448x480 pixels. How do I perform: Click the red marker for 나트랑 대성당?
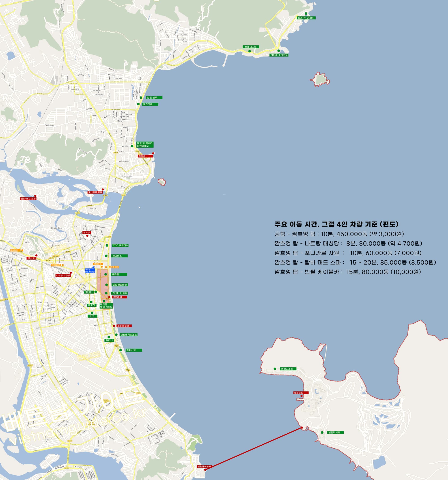[71, 273]
